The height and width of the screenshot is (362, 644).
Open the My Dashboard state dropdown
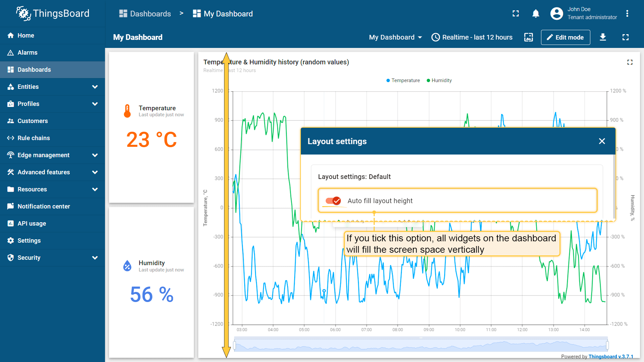point(395,37)
